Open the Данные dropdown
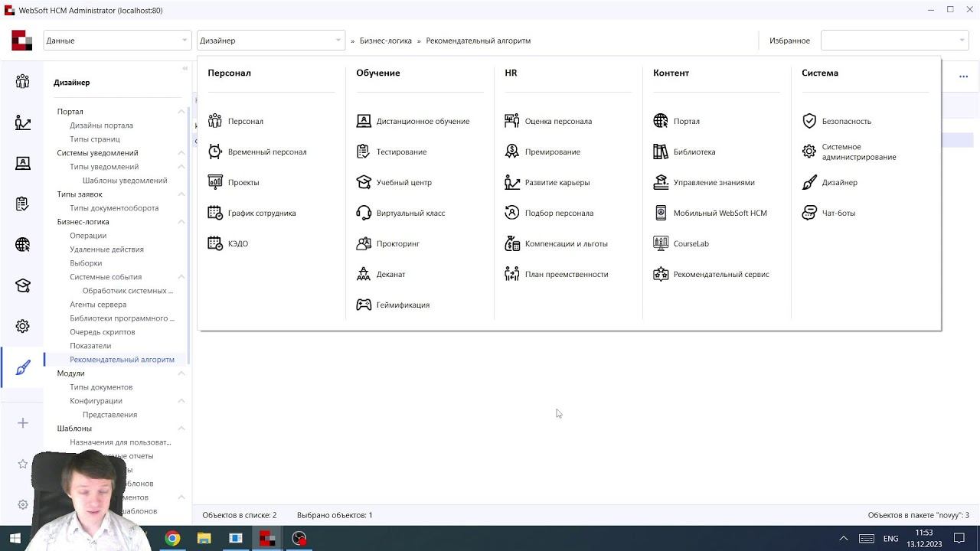 click(x=116, y=41)
